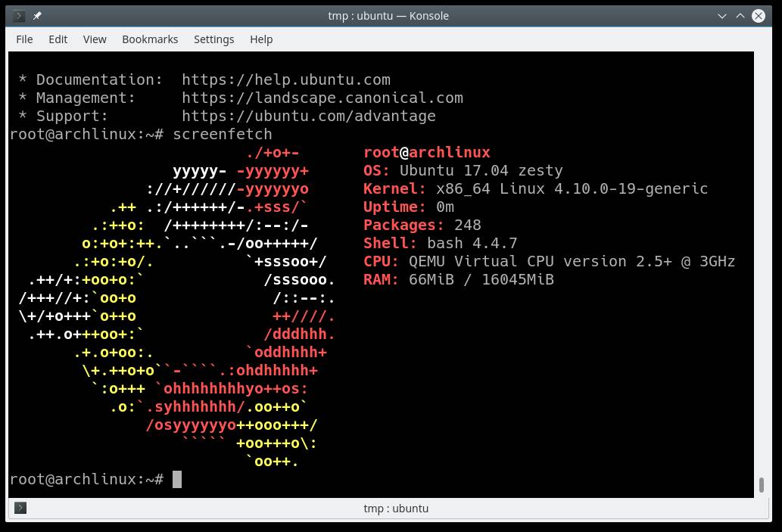Click the 'QEMU Virtual CPU' text

(481, 261)
